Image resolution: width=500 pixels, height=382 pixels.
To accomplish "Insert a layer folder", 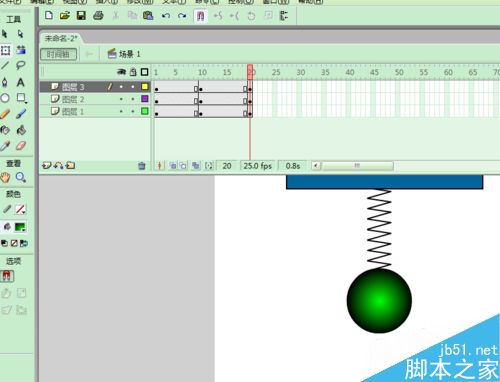I will tap(70, 165).
